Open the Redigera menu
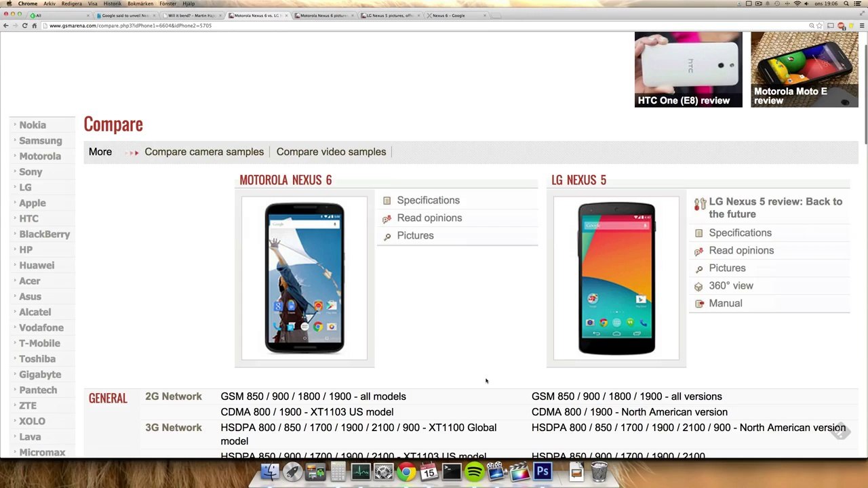The height and width of the screenshot is (488, 868). (x=71, y=4)
